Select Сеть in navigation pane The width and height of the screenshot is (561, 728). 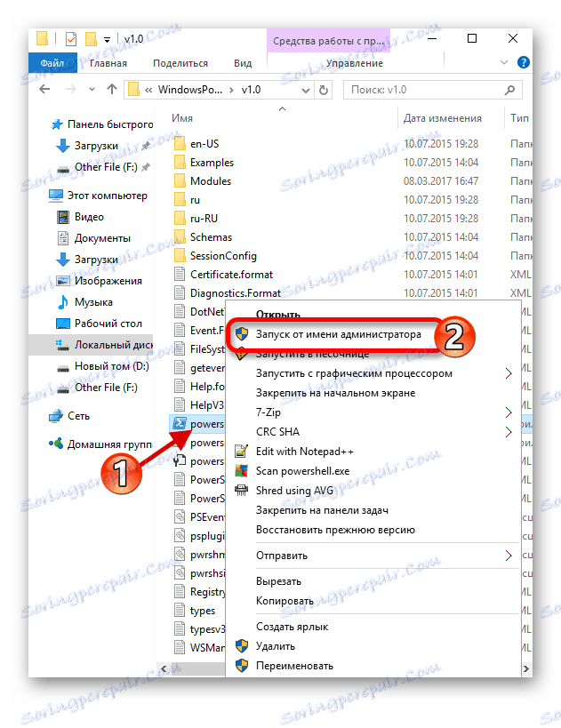click(x=69, y=416)
